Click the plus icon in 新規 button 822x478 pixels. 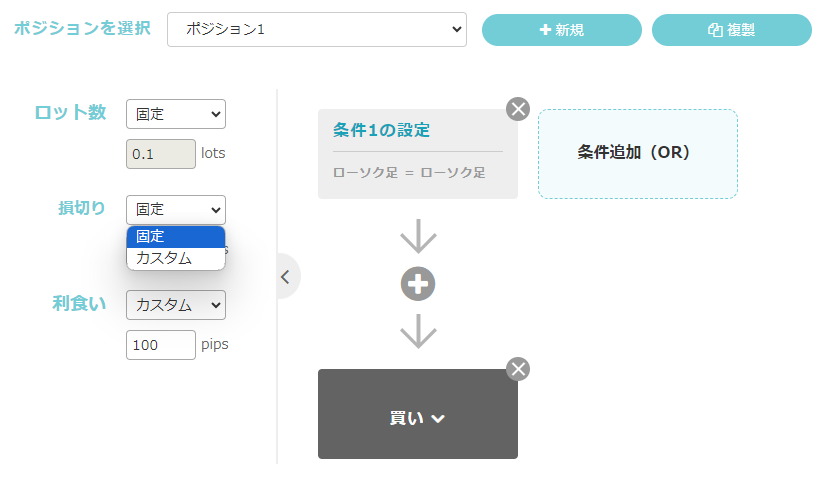point(545,30)
